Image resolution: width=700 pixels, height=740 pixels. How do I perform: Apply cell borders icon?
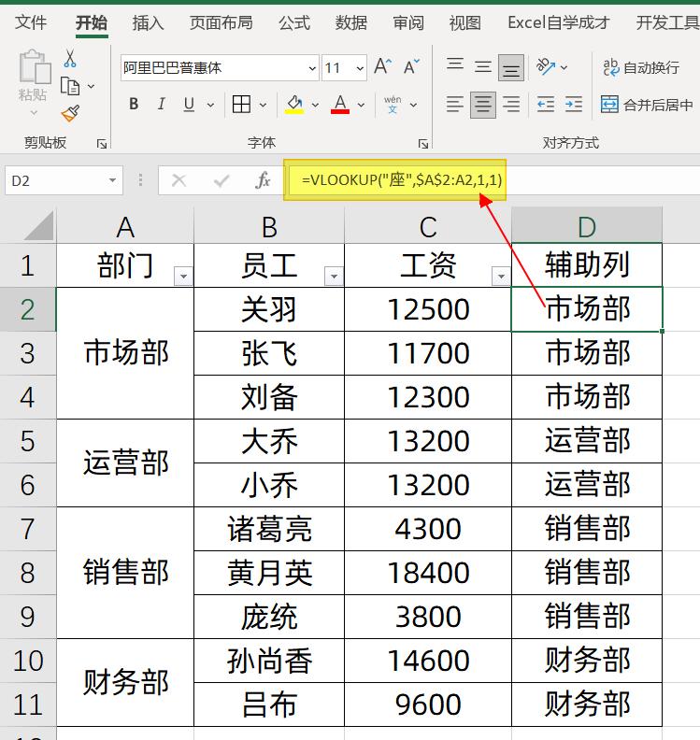(241, 105)
